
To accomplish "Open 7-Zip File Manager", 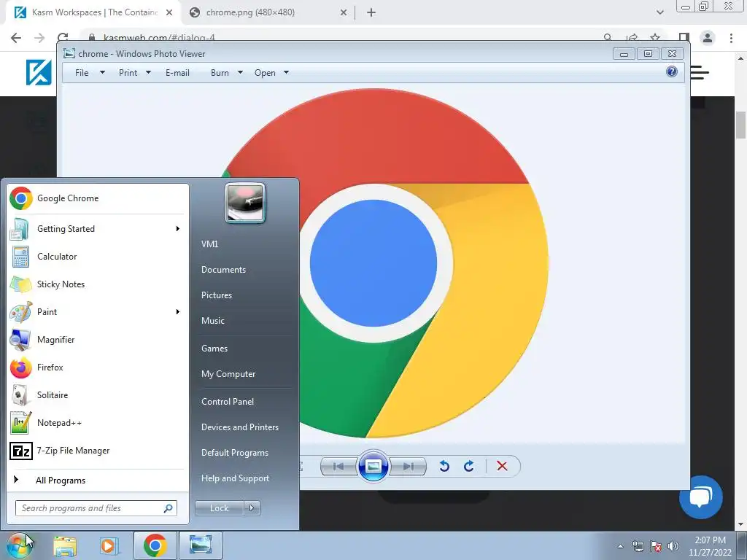I will click(x=98, y=451).
